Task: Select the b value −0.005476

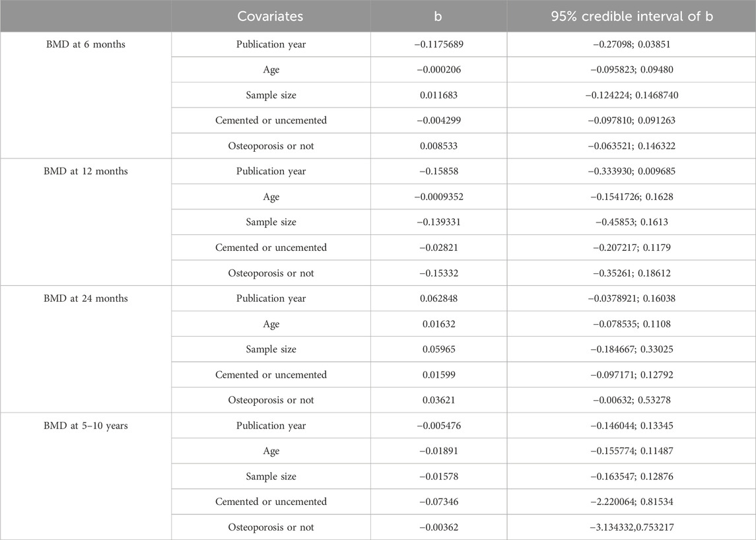Action: [x=438, y=426]
